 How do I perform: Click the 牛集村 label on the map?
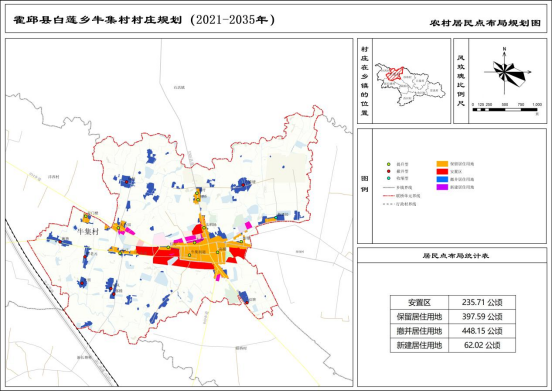tap(87, 231)
